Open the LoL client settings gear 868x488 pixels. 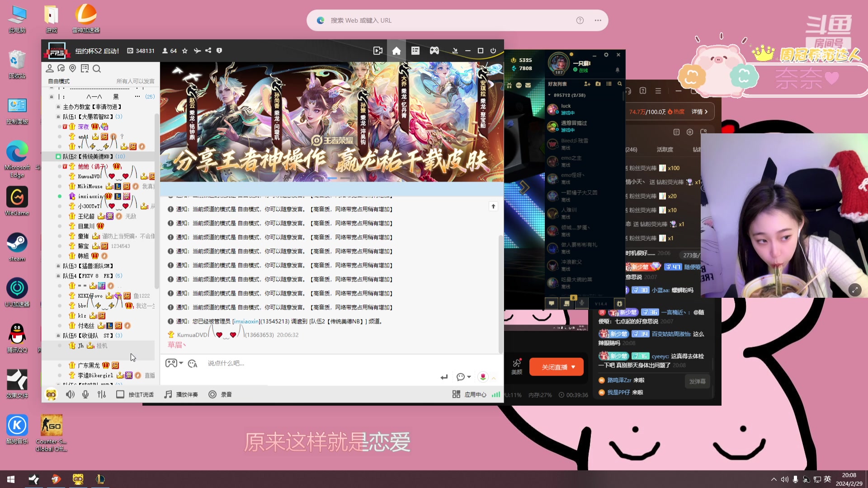pos(606,55)
